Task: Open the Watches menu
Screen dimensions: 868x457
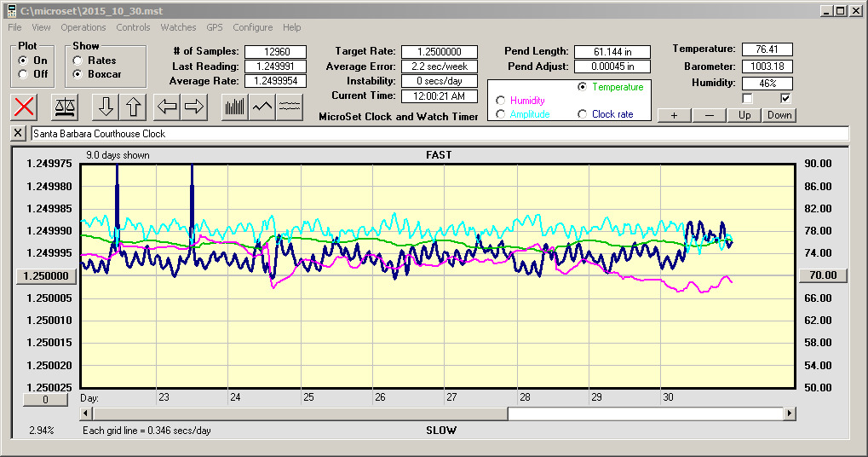Action: click(x=178, y=27)
